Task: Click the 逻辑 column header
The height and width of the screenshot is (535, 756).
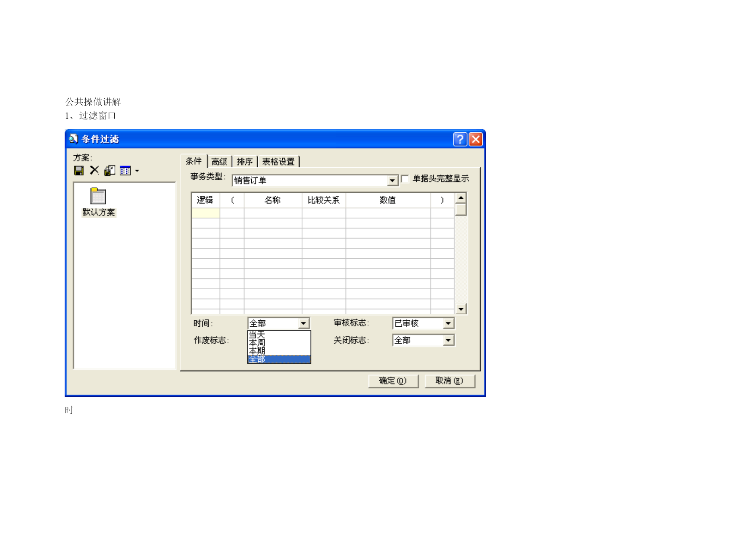Action: tap(206, 200)
